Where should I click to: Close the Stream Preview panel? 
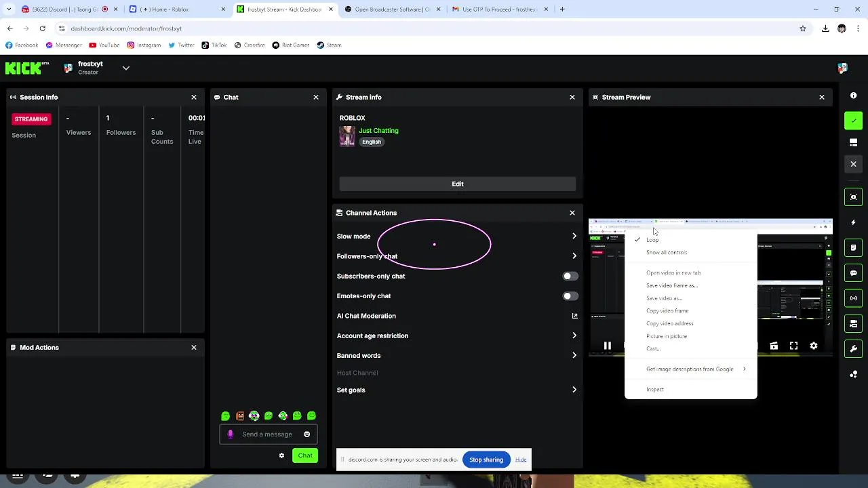[822, 97]
